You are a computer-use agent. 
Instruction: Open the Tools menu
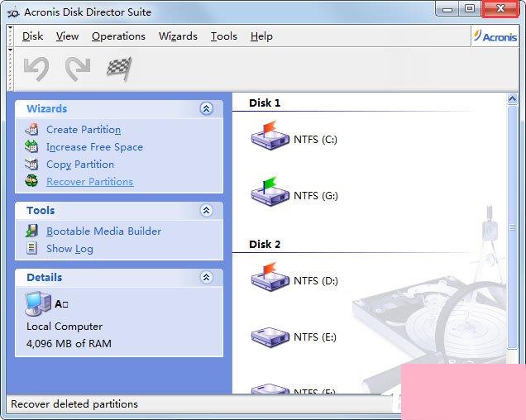tap(224, 36)
